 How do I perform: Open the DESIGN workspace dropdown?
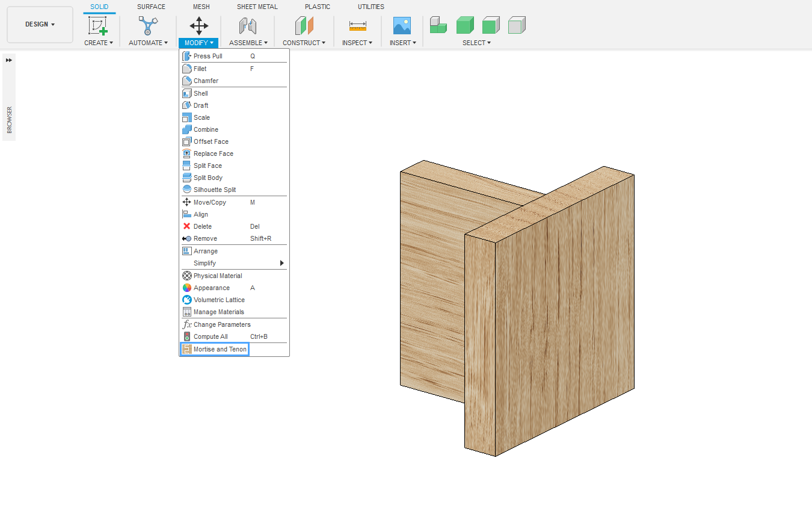pyautogui.click(x=40, y=25)
